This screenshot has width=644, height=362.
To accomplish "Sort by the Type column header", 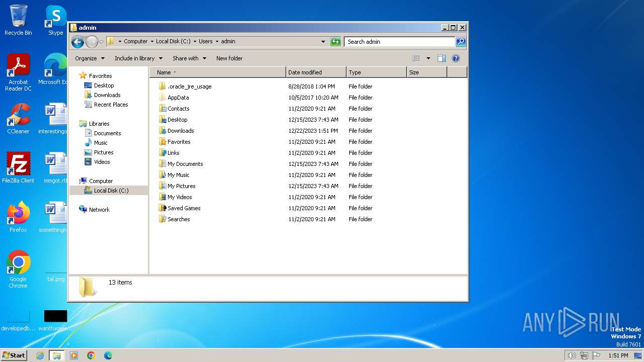I will click(x=376, y=72).
